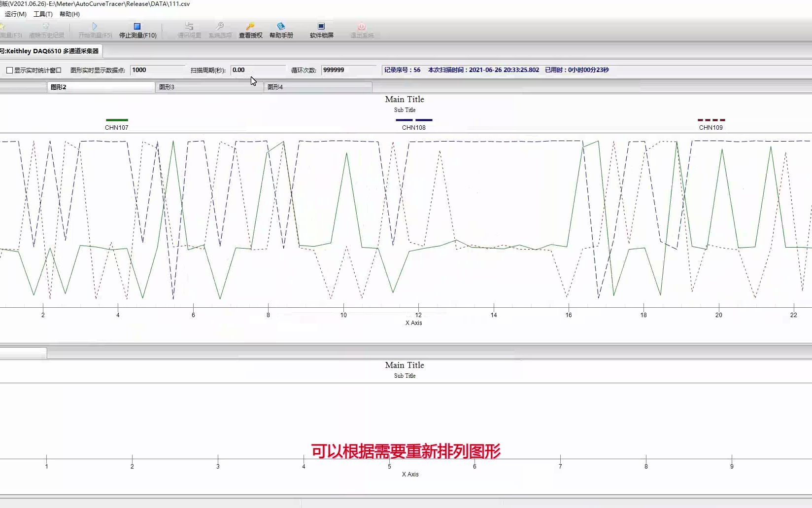The height and width of the screenshot is (508, 812).
Task: Click the Software Lock Screen (软件锁屏) icon
Action: tap(321, 26)
